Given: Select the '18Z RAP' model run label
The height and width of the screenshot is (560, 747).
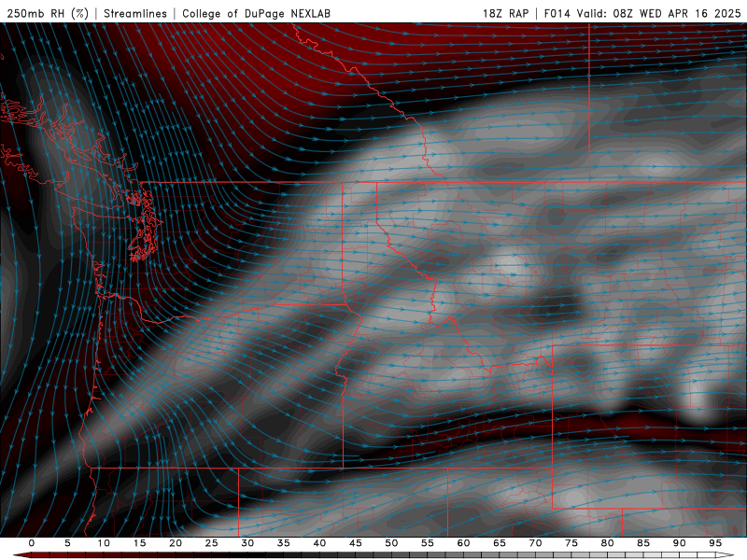Looking at the screenshot, I should point(505,14).
